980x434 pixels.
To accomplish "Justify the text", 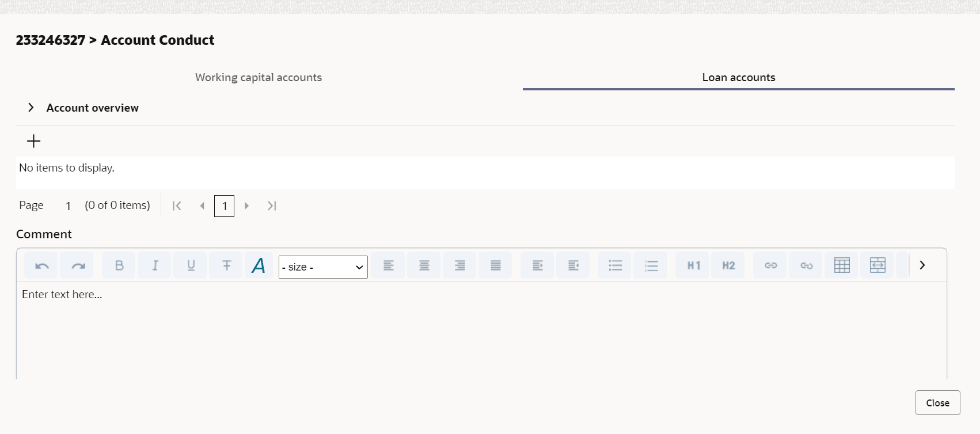I will [496, 265].
